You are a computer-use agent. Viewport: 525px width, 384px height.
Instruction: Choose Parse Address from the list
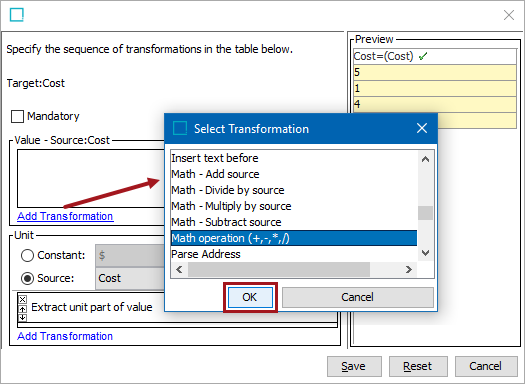tap(206, 254)
